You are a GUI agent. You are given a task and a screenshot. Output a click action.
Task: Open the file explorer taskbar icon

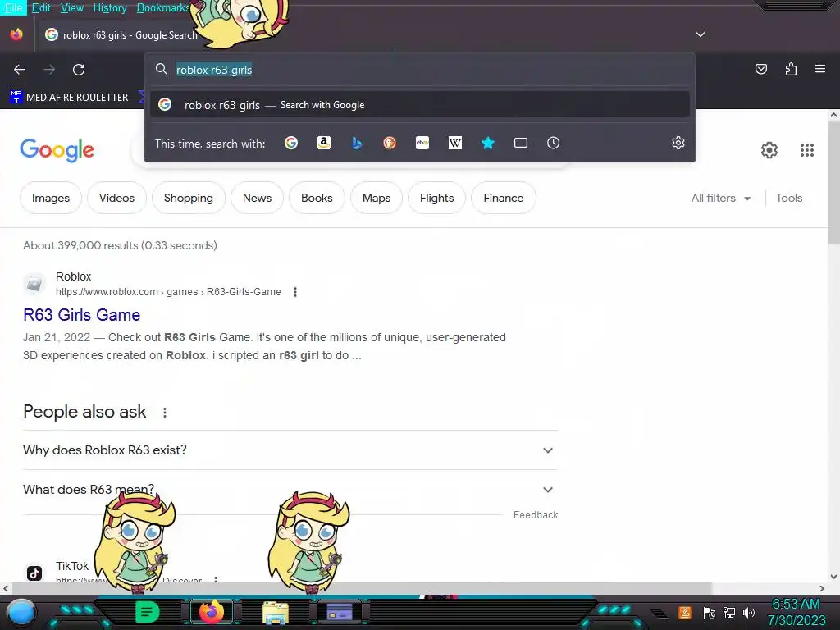[276, 612]
